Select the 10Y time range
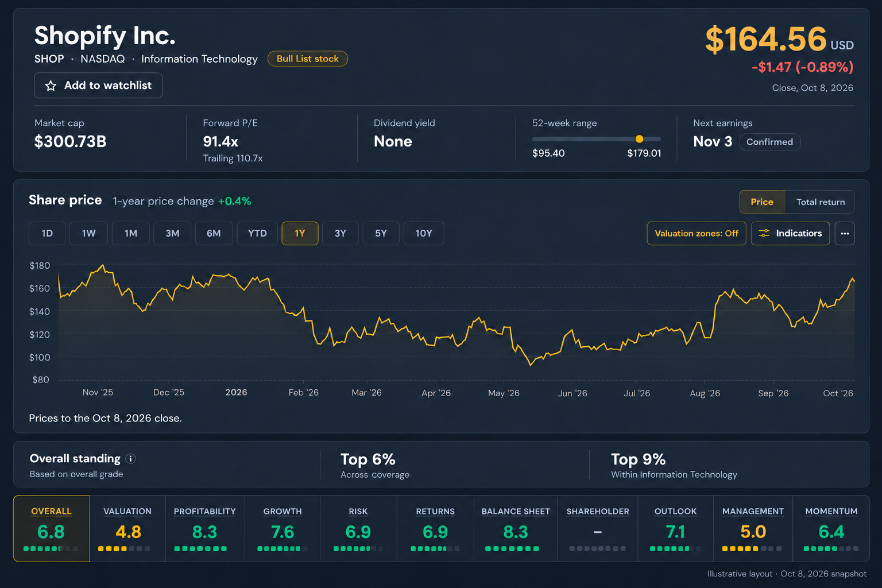Viewport: 882px width, 588px height. (x=424, y=233)
